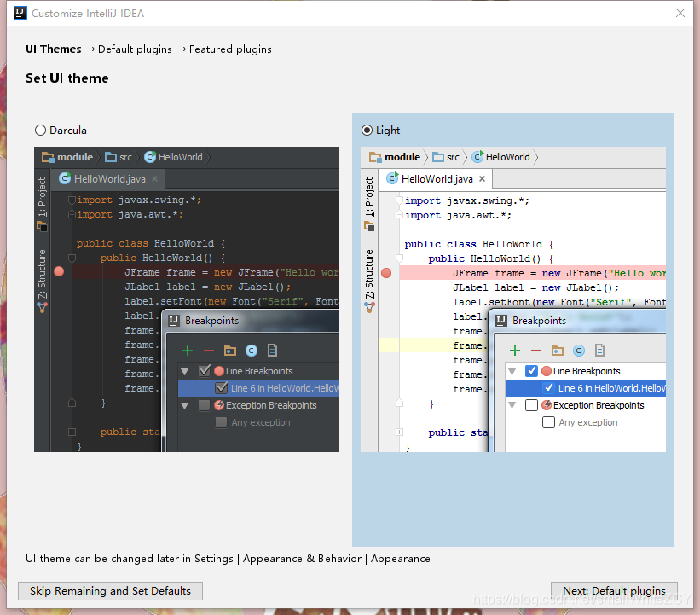Click HelloWorld.java tab in Darcula preview

(x=109, y=179)
